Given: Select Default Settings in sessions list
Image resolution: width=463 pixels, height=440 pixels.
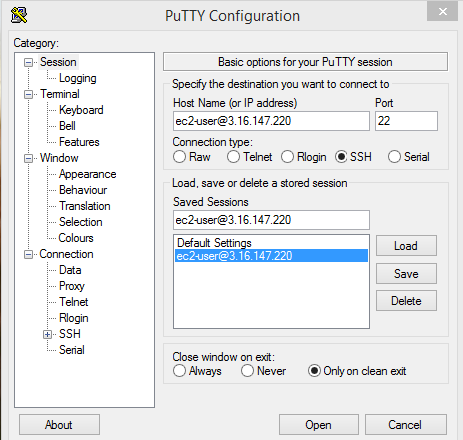Looking at the screenshot, I should point(214,243).
